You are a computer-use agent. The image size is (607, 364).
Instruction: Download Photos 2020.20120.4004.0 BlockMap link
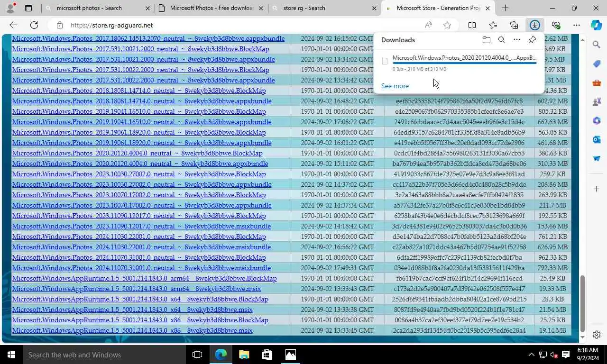[x=137, y=153]
